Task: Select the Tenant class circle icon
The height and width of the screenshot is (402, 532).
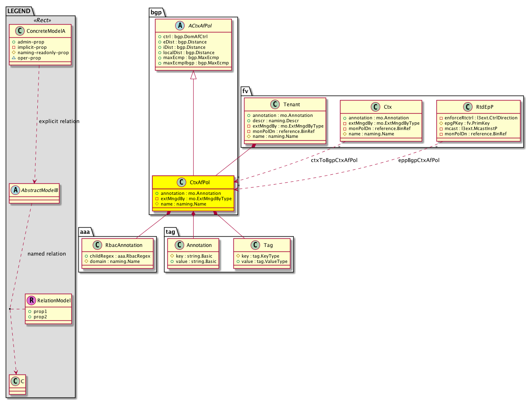Action: [x=276, y=105]
